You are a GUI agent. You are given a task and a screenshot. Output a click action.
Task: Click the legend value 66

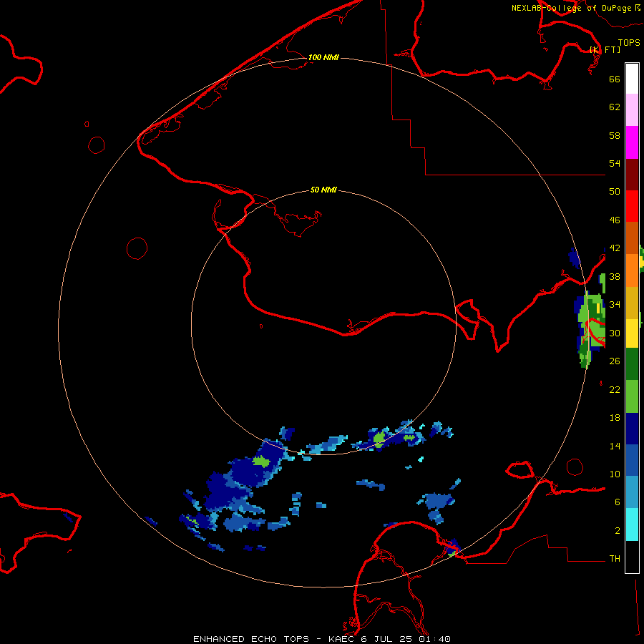click(x=615, y=79)
